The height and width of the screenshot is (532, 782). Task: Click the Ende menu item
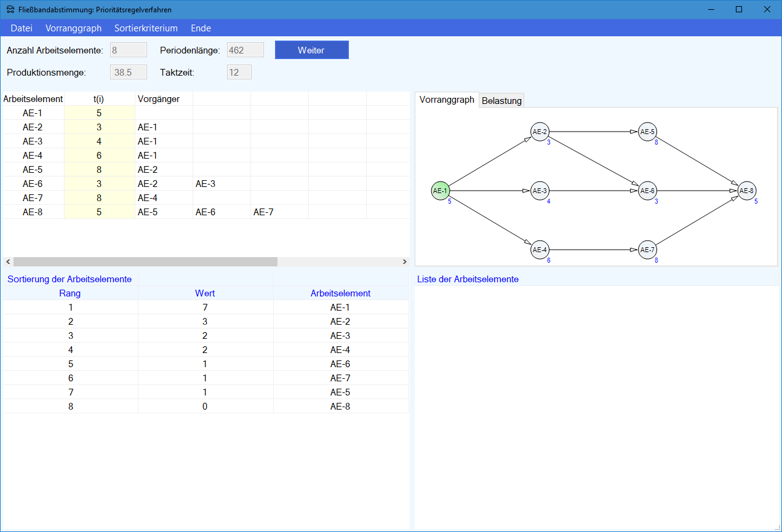[201, 28]
